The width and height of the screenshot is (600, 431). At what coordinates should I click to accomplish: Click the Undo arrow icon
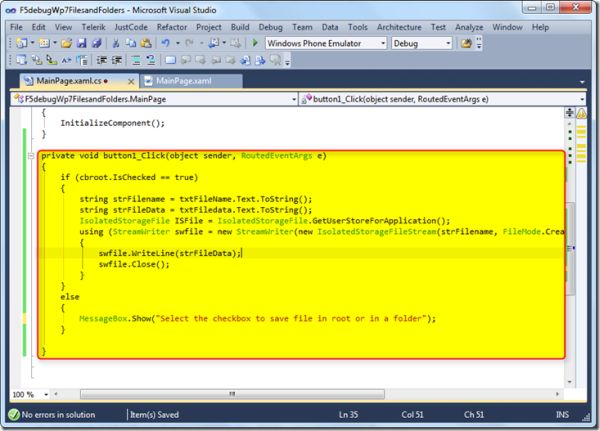pyautogui.click(x=164, y=44)
